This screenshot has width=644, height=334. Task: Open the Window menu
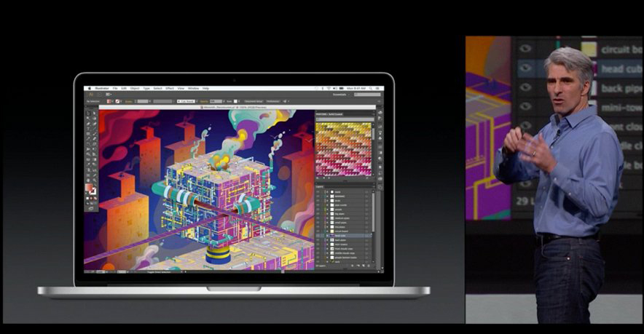(193, 88)
